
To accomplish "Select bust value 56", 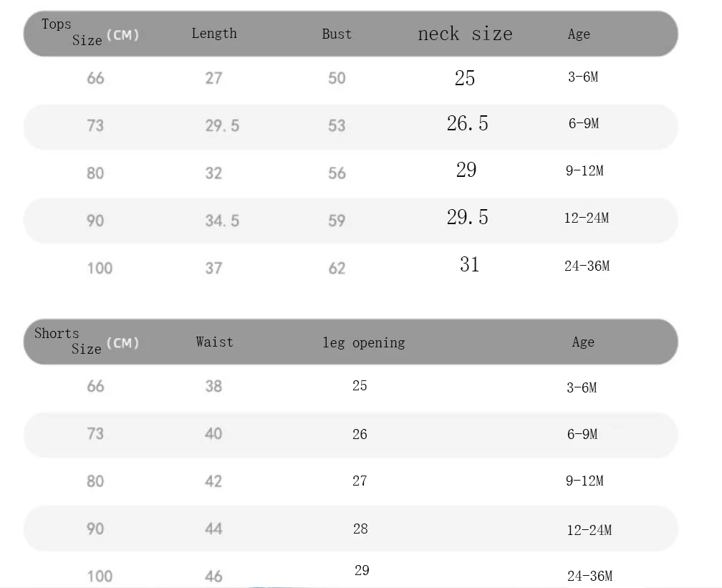I will (x=337, y=173).
